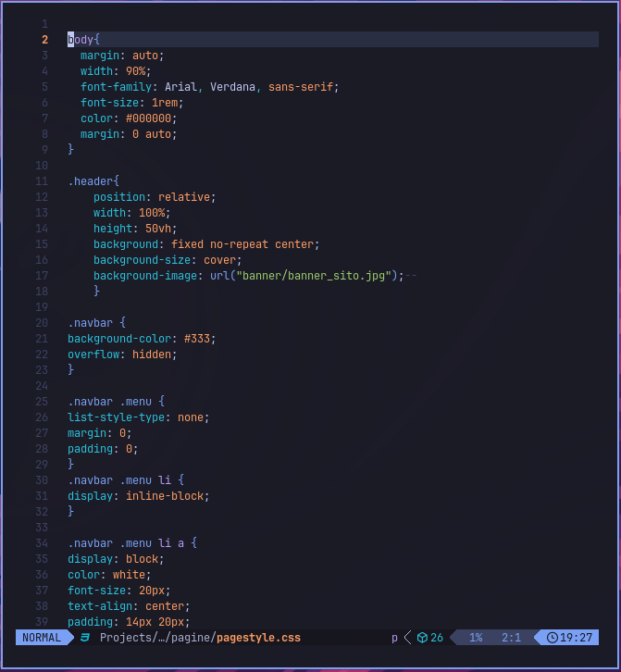
Task: Click 'padding: 0;' on line 28
Action: click(103, 449)
